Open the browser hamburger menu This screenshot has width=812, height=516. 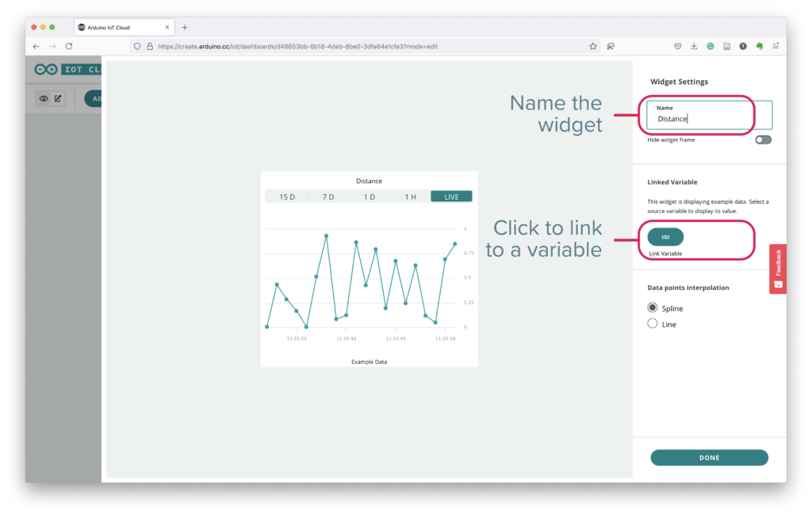(776, 47)
